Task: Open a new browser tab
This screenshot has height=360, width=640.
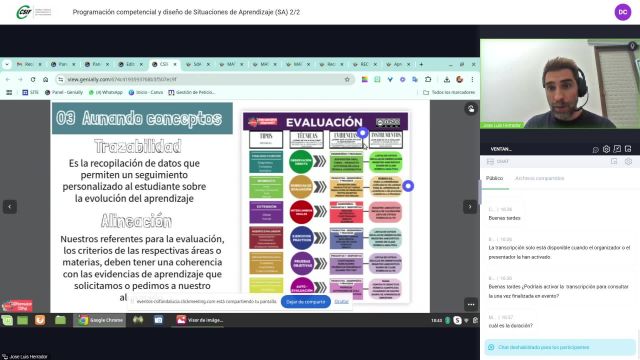Action: [x=421, y=64]
